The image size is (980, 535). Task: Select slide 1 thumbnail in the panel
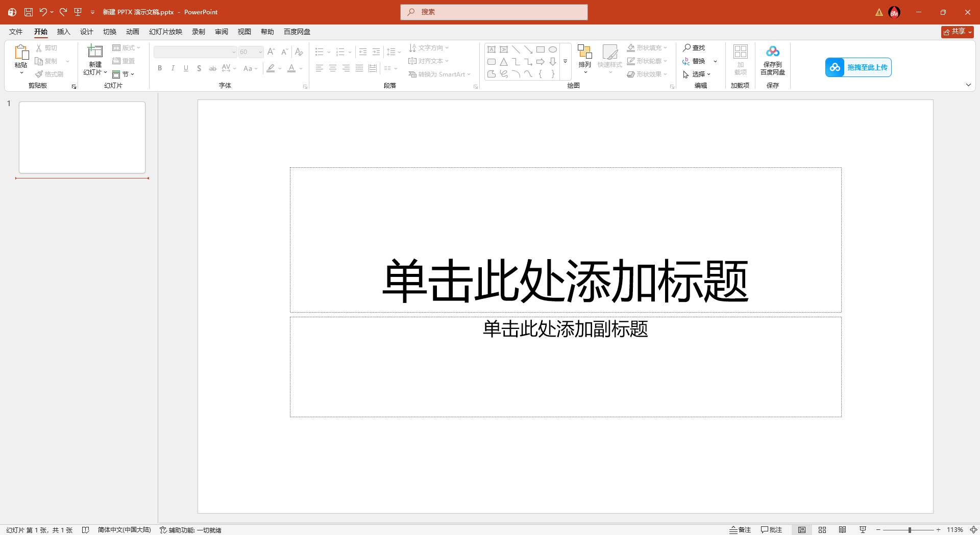coord(82,137)
